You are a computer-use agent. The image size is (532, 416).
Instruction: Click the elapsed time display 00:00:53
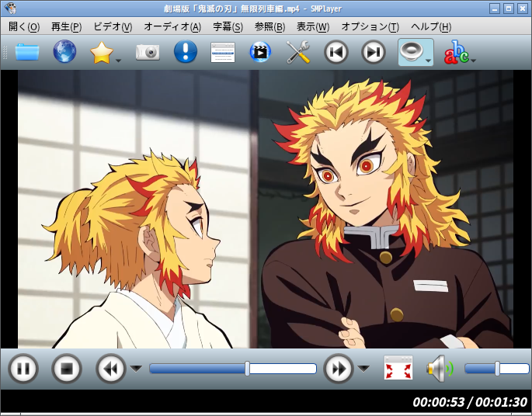(438, 402)
